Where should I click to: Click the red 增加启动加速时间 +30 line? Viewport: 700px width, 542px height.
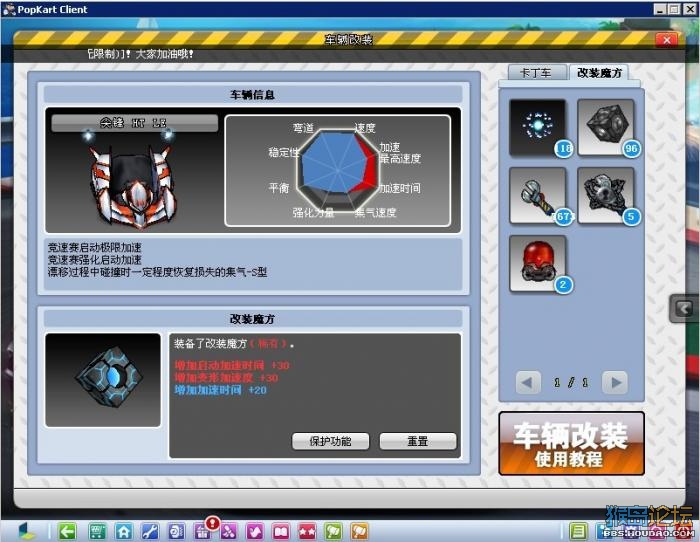pyautogui.click(x=232, y=366)
